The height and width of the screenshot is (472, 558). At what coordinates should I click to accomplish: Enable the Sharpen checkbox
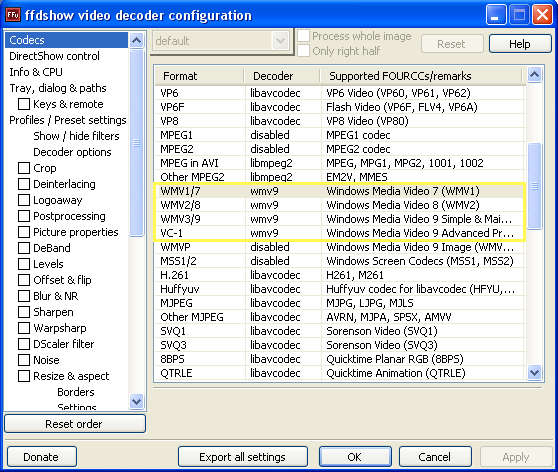(24, 312)
